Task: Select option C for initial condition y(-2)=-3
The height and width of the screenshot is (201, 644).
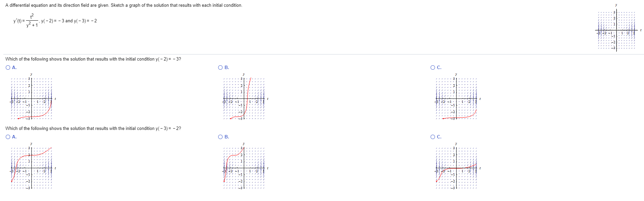Action: click(x=432, y=67)
